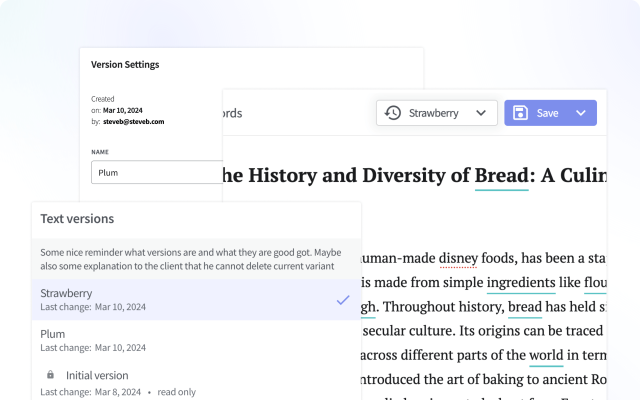The width and height of the screenshot is (640, 400).
Task: Expand the Strawberry version dropdown chevron
Action: (x=482, y=113)
